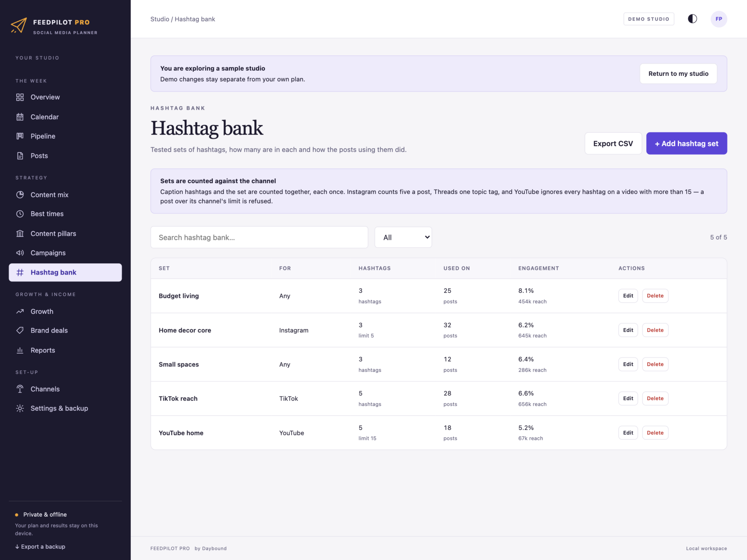Viewport: 747px width, 560px height.
Task: Click the SET column header
Action: point(164,268)
